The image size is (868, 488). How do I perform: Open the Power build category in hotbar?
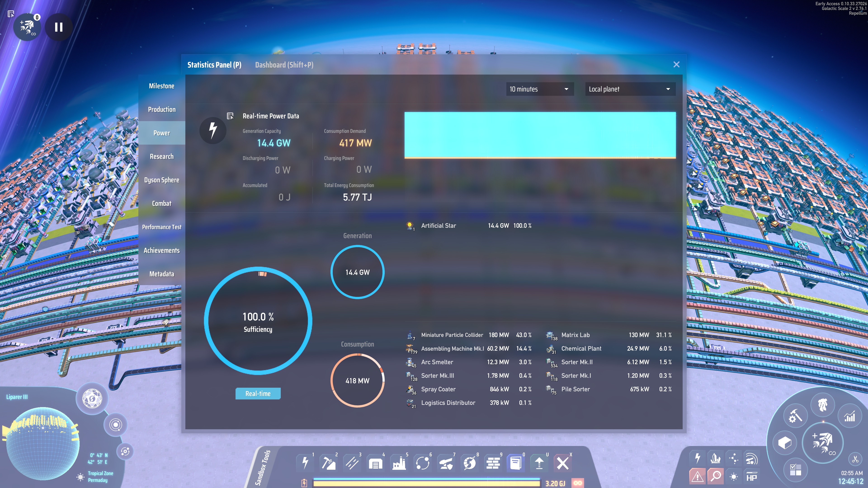coord(305,463)
